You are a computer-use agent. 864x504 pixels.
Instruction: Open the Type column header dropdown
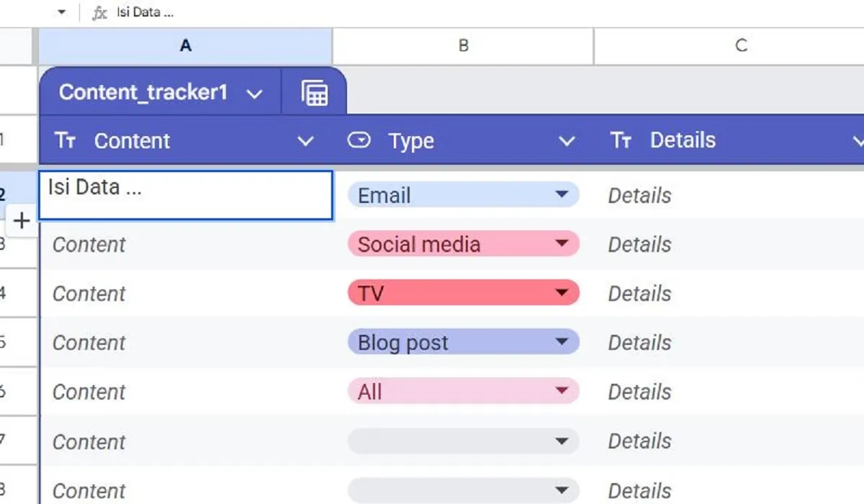point(567,141)
